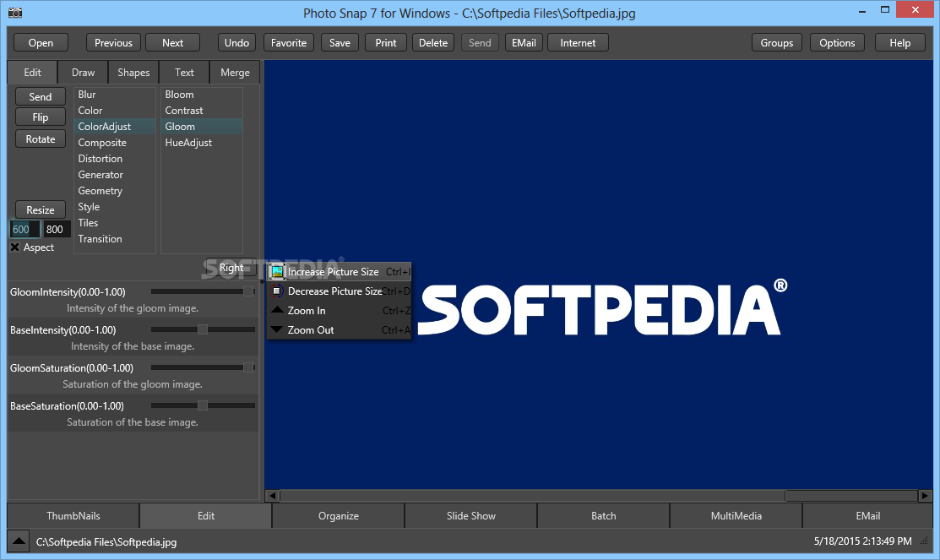Image resolution: width=940 pixels, height=560 pixels.
Task: Select the bottom Edit tab
Action: point(205,515)
